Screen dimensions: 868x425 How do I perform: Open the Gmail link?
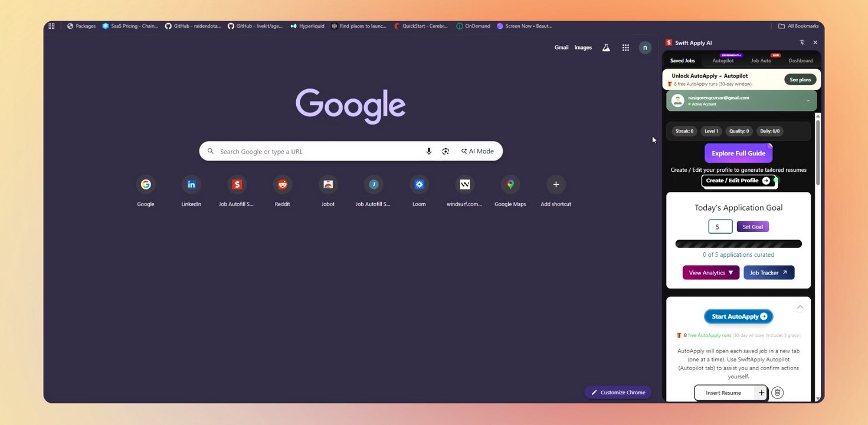click(x=561, y=48)
